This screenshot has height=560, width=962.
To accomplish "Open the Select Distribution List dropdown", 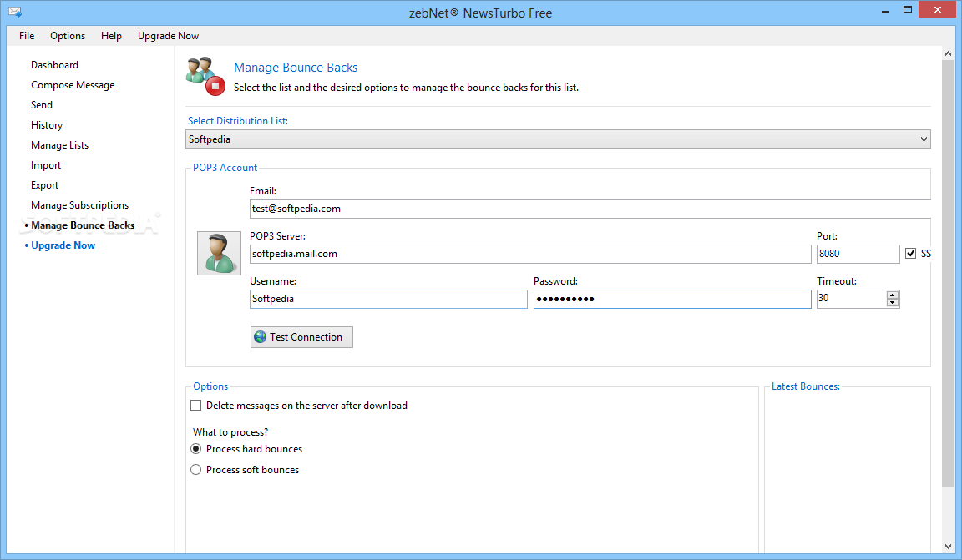I will point(558,139).
